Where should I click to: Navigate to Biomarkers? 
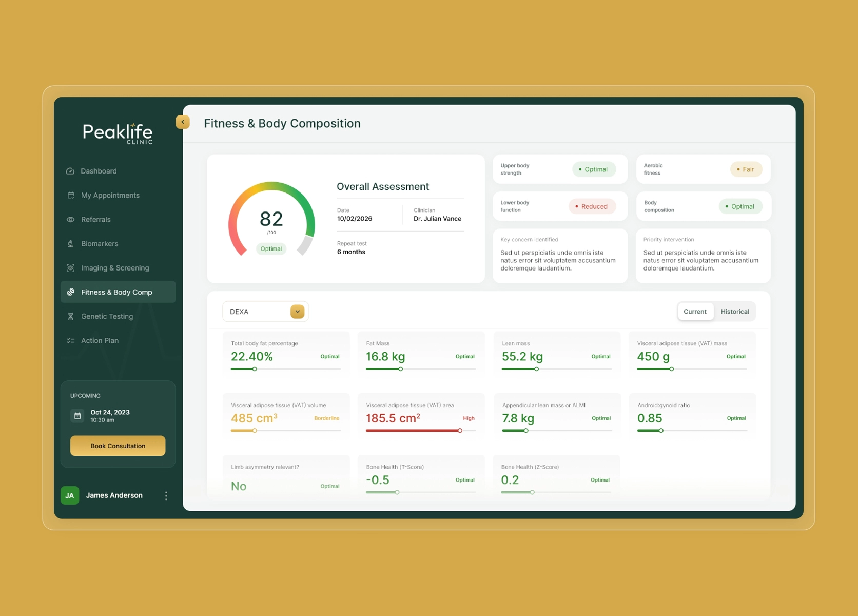tap(118, 244)
